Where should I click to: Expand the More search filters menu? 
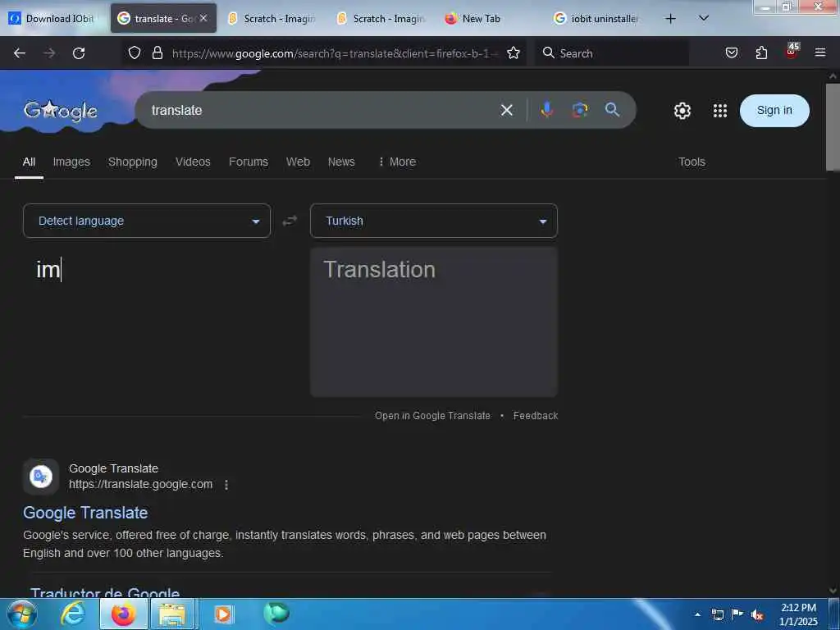[x=397, y=162]
